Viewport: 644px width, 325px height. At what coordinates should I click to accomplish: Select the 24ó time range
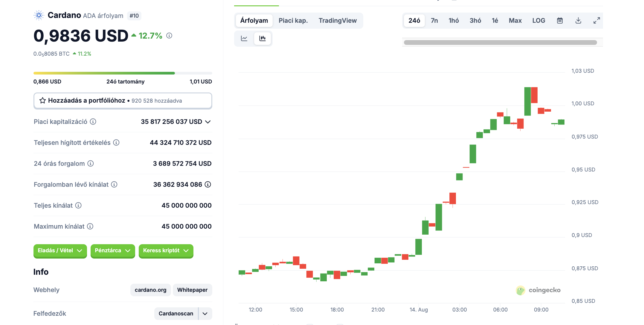tap(414, 21)
